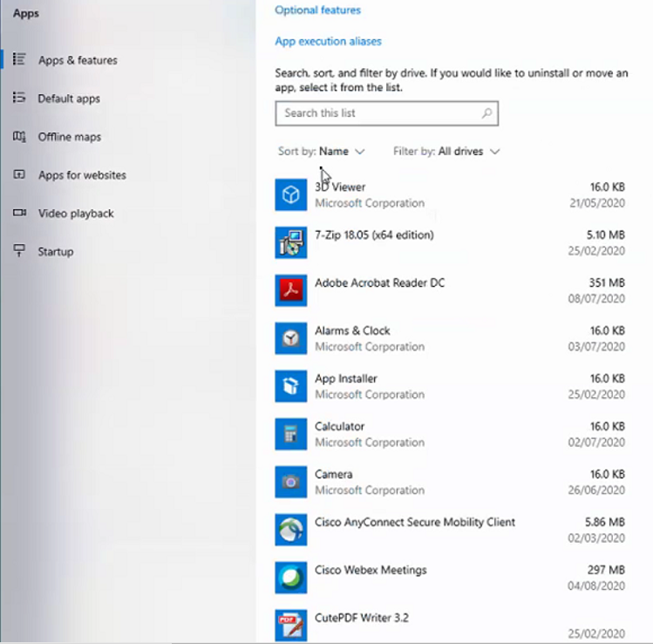Open the App execution aliases link

[328, 41]
